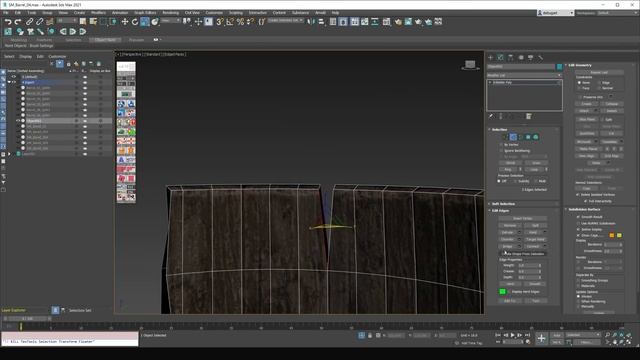Toggle Use NURMS Subdivision checkbox
Image resolution: width=640 pixels, height=360 pixels.
pos(578,223)
